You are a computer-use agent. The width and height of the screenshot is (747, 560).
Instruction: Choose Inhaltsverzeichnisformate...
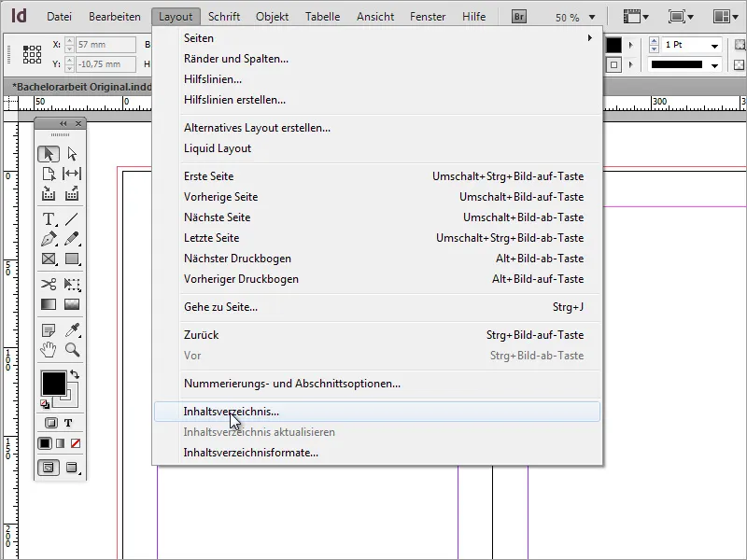[x=377, y=453]
